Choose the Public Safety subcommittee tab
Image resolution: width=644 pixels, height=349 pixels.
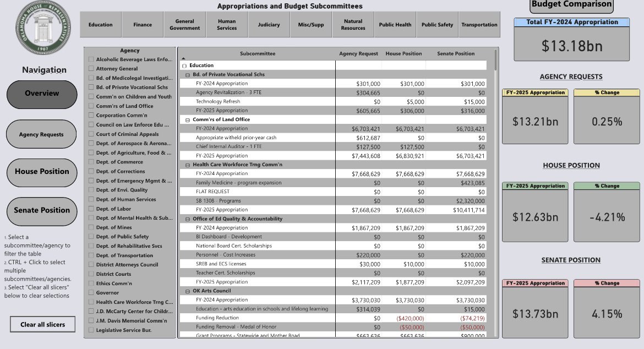[x=438, y=25]
